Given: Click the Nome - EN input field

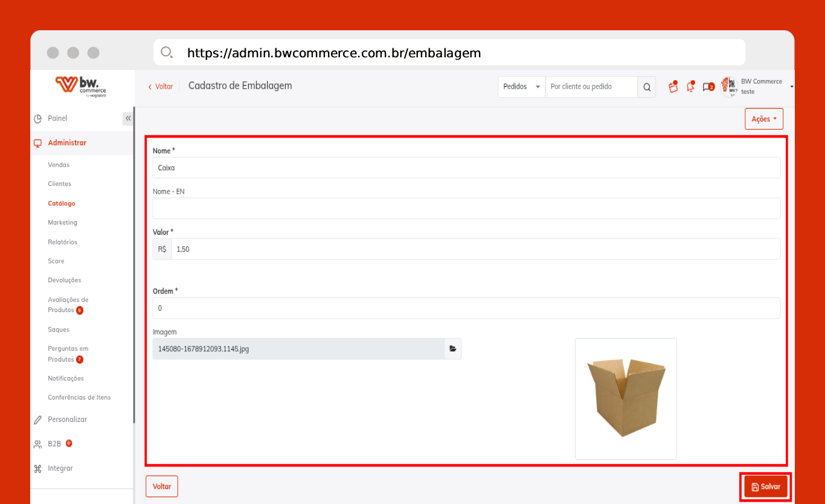Looking at the screenshot, I should (x=466, y=208).
